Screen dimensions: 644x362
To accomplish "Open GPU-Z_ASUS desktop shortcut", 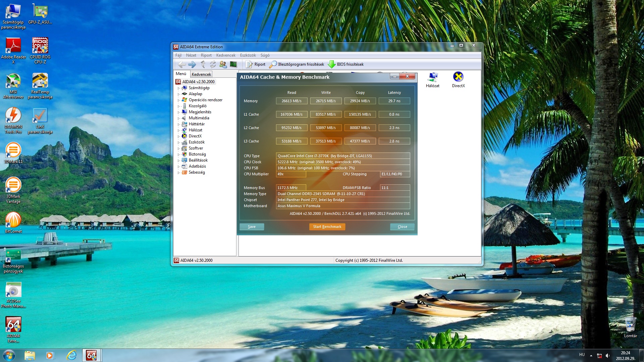I will click(40, 14).
